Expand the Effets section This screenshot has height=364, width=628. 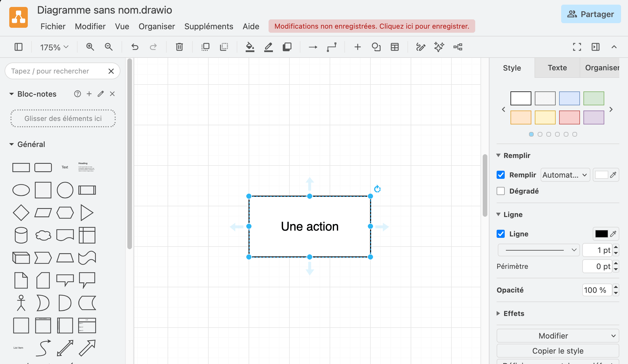coord(511,313)
